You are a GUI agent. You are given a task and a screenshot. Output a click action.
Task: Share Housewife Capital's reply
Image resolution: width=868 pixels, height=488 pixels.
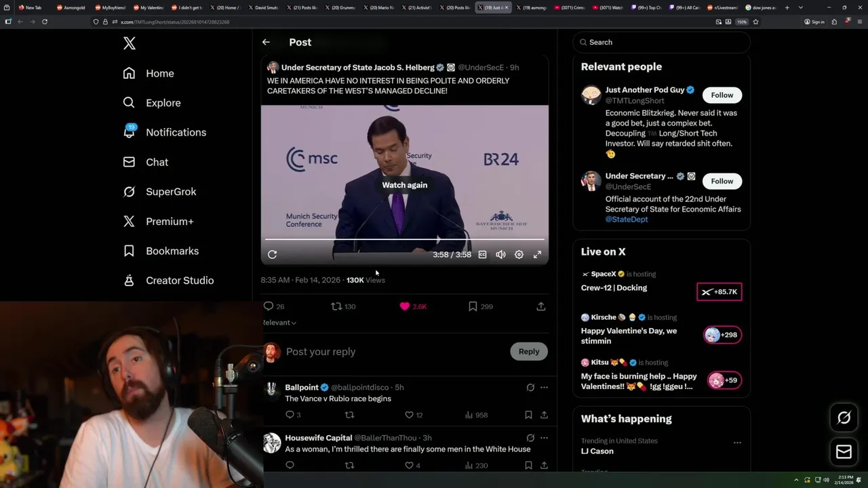pyautogui.click(x=544, y=465)
